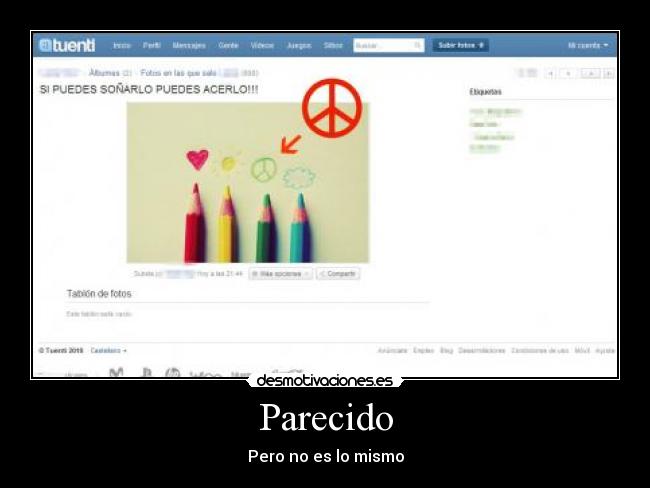Open the Desarrolladores footer link
The image size is (650, 488).
point(482,351)
